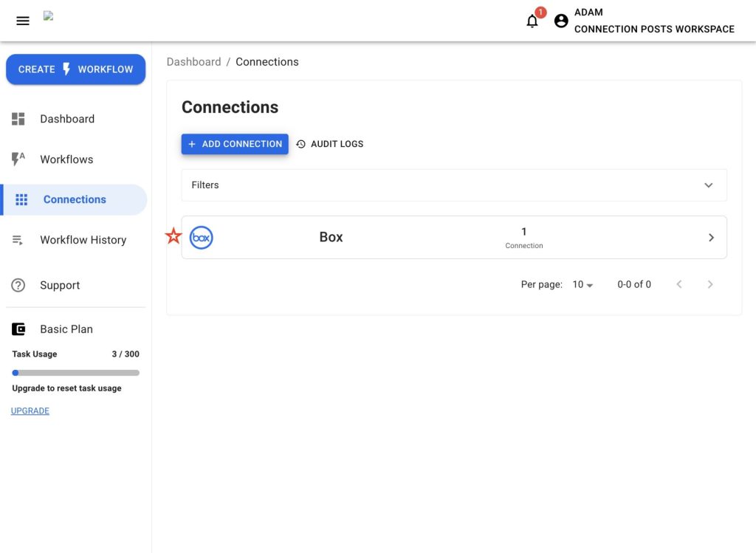Click the Box connection name text
Image resolution: width=756 pixels, height=553 pixels.
(331, 237)
